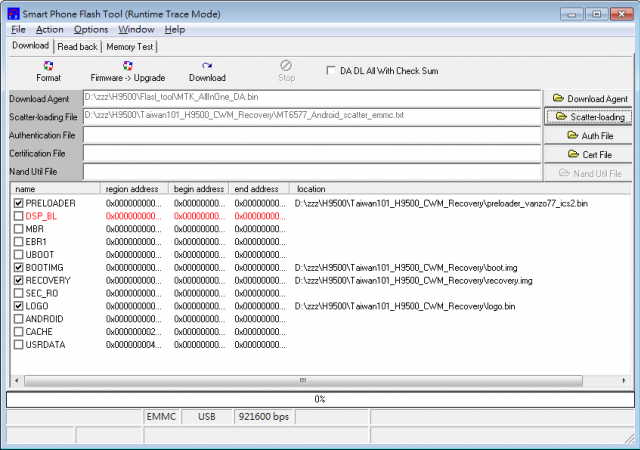This screenshot has height=450, width=640.
Task: Click the Scatter-loading File path field
Action: coord(312,116)
